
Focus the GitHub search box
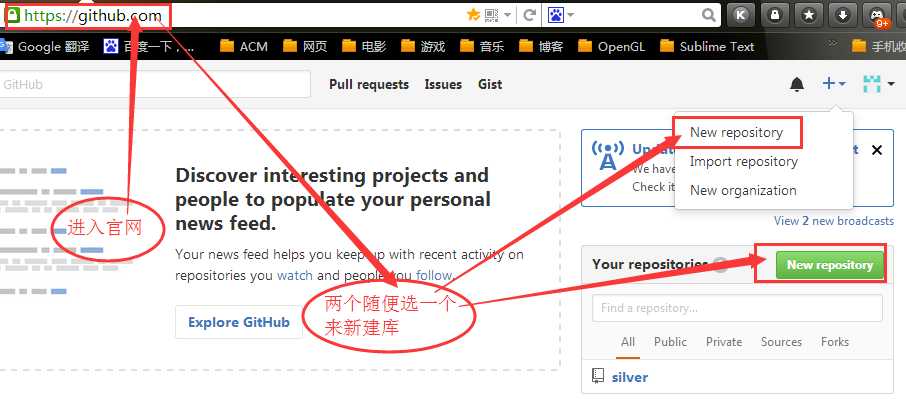pyautogui.click(x=155, y=84)
